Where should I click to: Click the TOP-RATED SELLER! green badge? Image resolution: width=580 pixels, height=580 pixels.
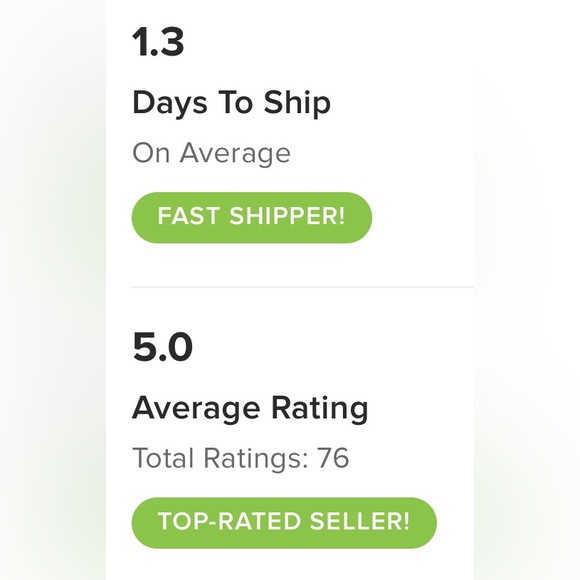(x=284, y=523)
